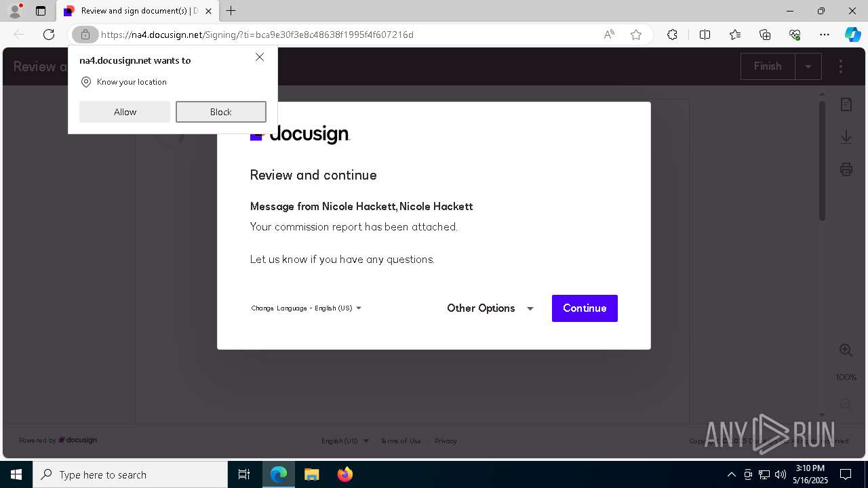View site information lock icon
Image resolution: width=868 pixels, height=488 pixels.
click(85, 35)
